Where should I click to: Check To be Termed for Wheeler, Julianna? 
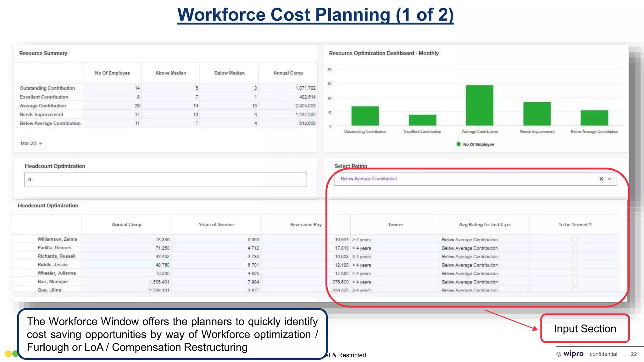(x=575, y=273)
